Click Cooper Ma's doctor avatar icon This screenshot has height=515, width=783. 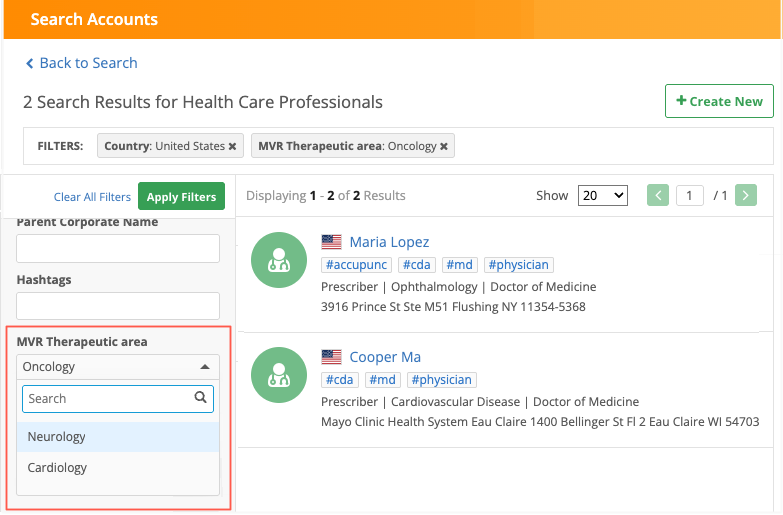[x=278, y=375]
